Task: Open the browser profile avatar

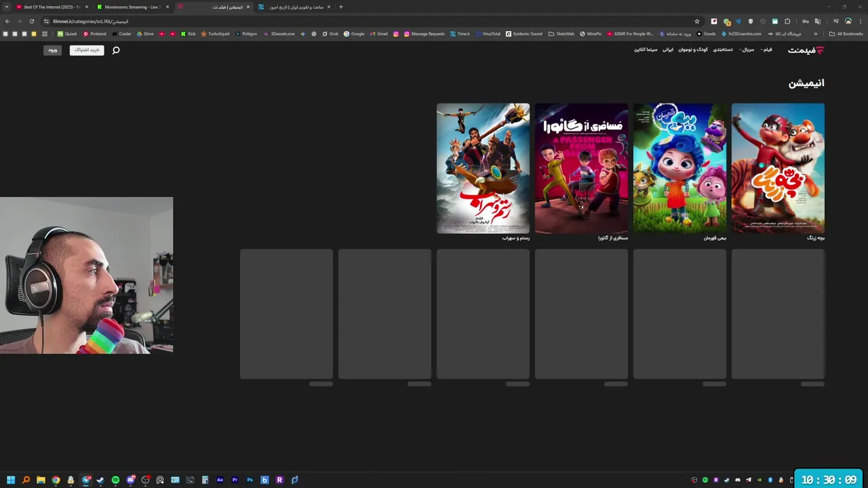Action: pos(848,21)
